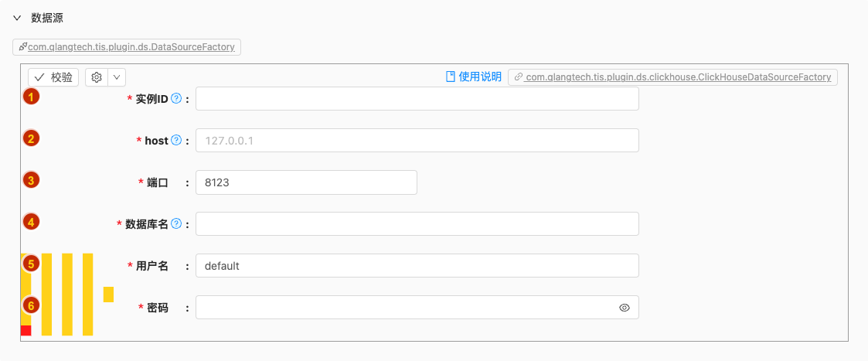Click the 校验 validate button

point(53,77)
